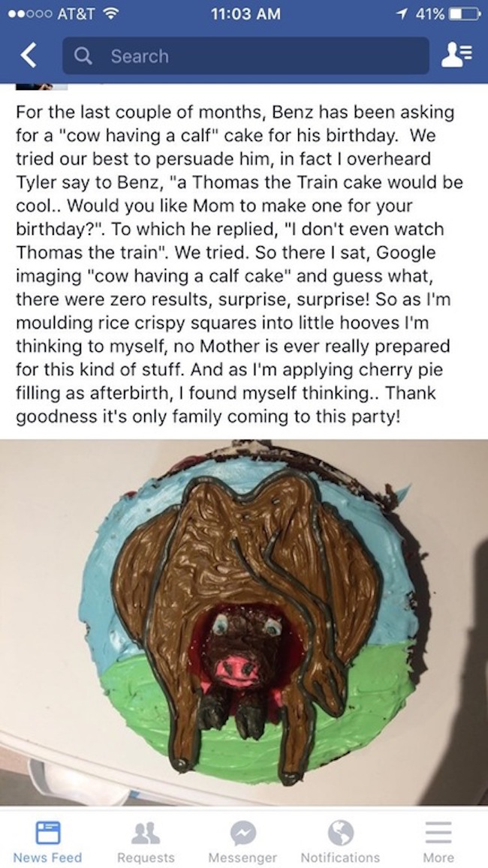The height and width of the screenshot is (868, 488).
Task: Tap the poster's profile thumbnail at top
Action: pos(41,86)
